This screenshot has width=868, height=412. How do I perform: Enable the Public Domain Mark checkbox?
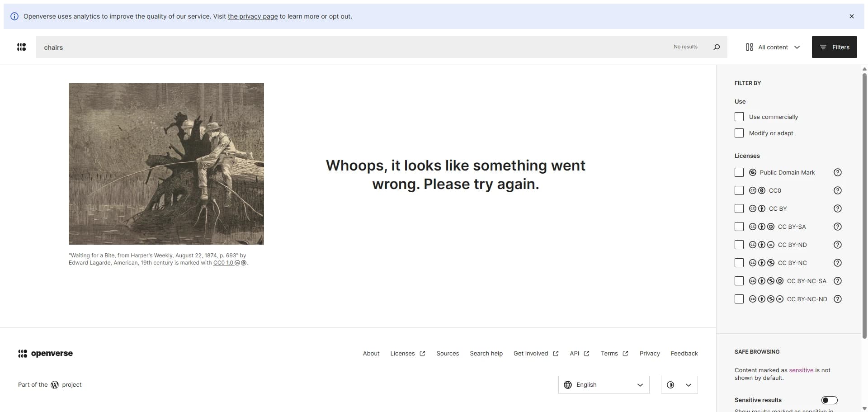point(739,172)
